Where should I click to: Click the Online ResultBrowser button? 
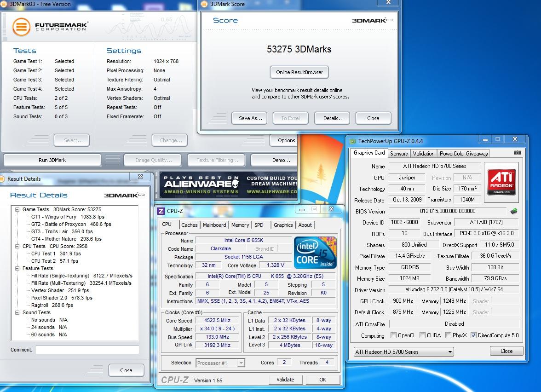point(299,72)
